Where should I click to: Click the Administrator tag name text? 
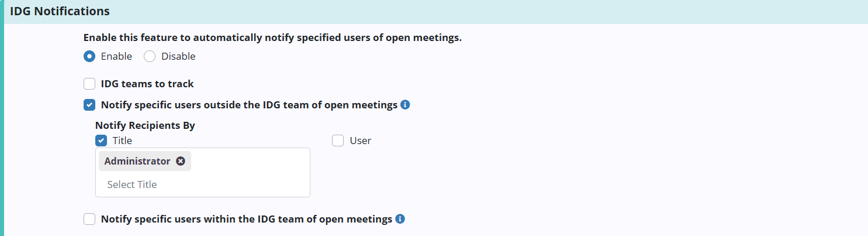(137, 161)
